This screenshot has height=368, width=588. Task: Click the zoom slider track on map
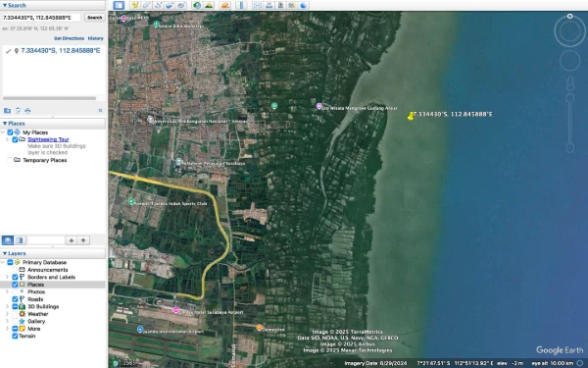[x=570, y=124]
